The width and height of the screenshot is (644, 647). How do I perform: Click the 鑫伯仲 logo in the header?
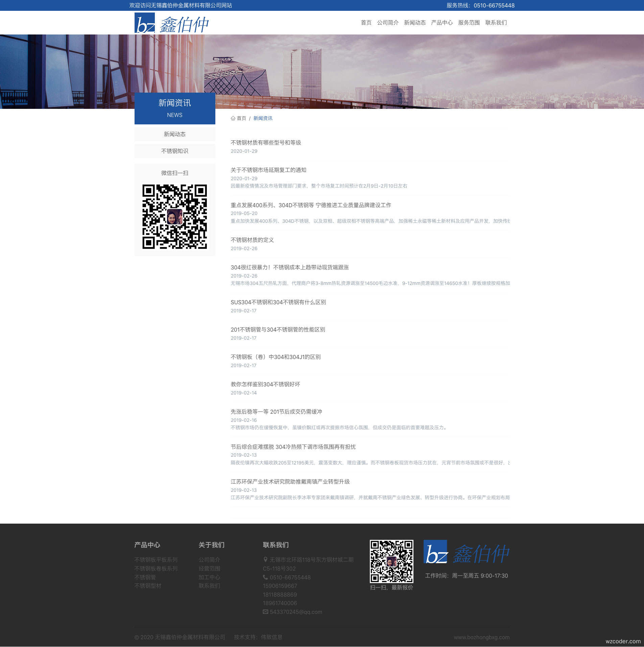[x=171, y=23]
